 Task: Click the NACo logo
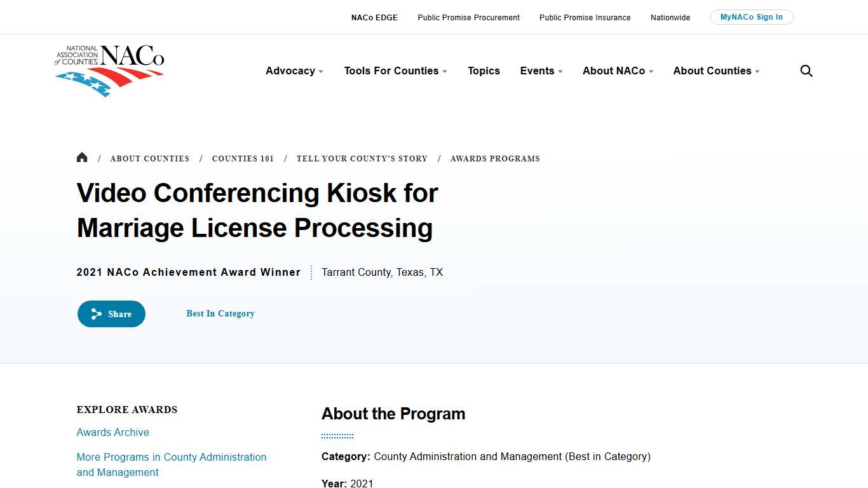click(109, 71)
